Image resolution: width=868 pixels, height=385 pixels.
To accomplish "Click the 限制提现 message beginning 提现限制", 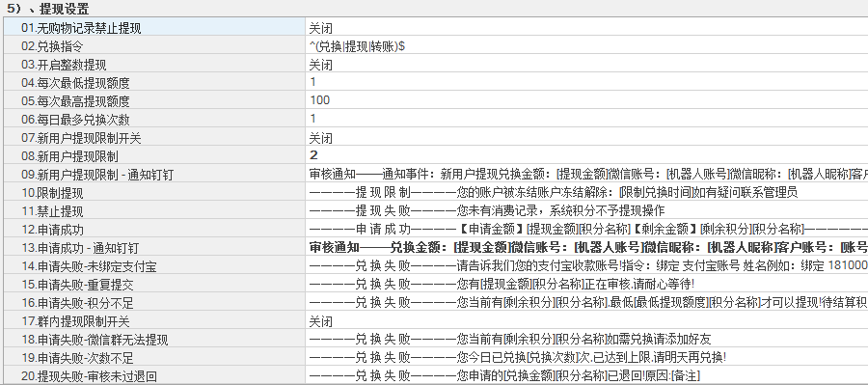I will [x=554, y=192].
